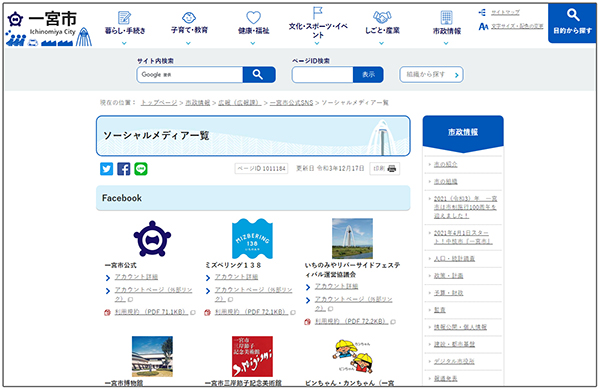The height and width of the screenshot is (390, 600).
Task: Open sidebar 2021年4月1日スタート link
Action: click(x=463, y=237)
